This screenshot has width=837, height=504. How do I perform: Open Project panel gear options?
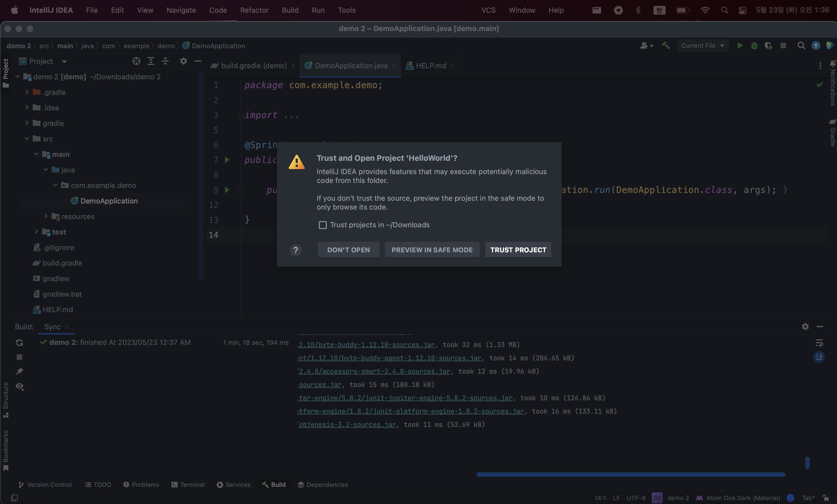tap(183, 61)
